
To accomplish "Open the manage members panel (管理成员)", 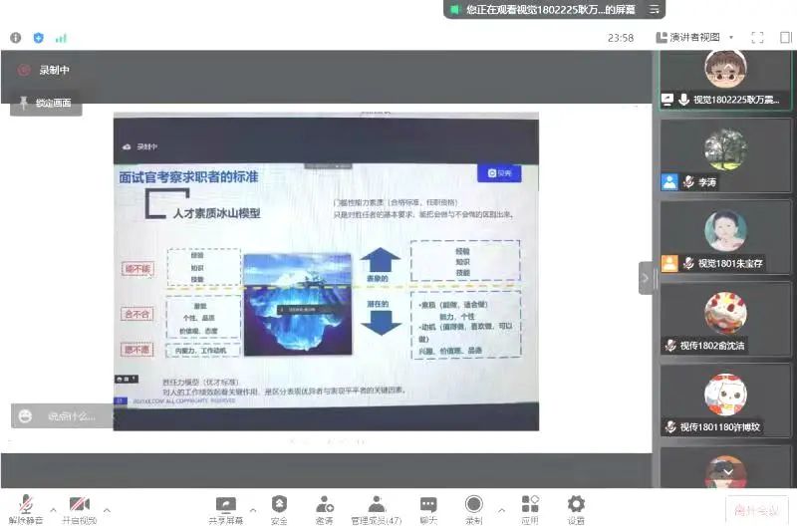I will tap(376, 508).
